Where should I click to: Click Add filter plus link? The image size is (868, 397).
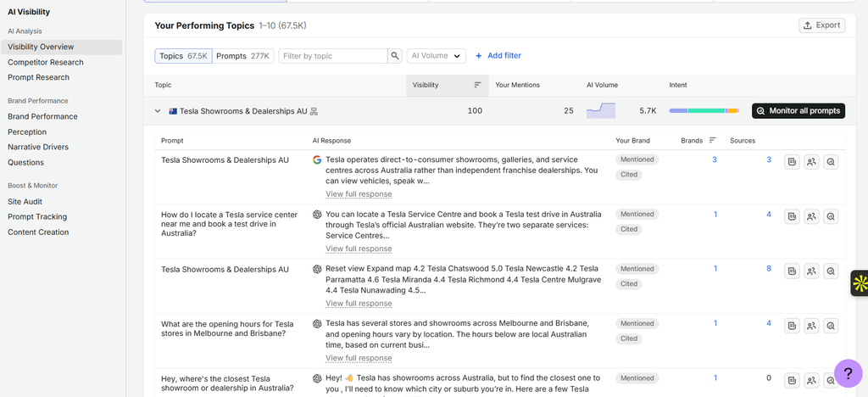pos(498,56)
